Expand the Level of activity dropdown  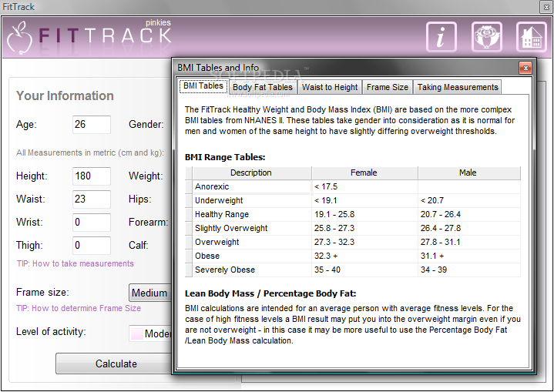tap(150, 333)
